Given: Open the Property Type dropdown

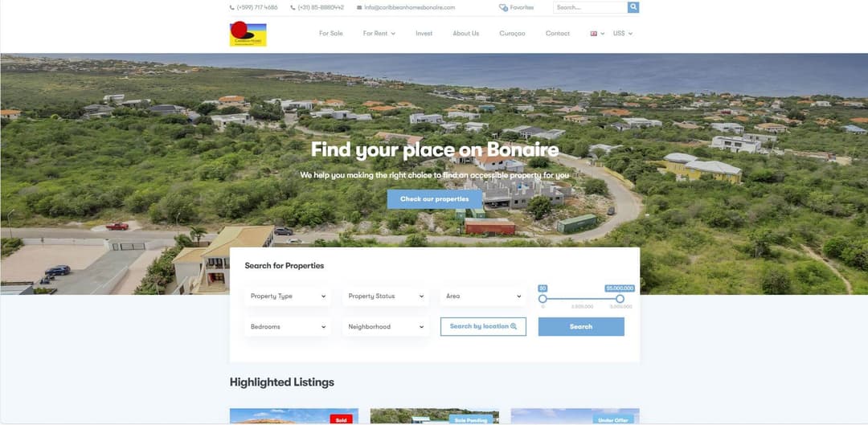Looking at the screenshot, I should (288, 296).
